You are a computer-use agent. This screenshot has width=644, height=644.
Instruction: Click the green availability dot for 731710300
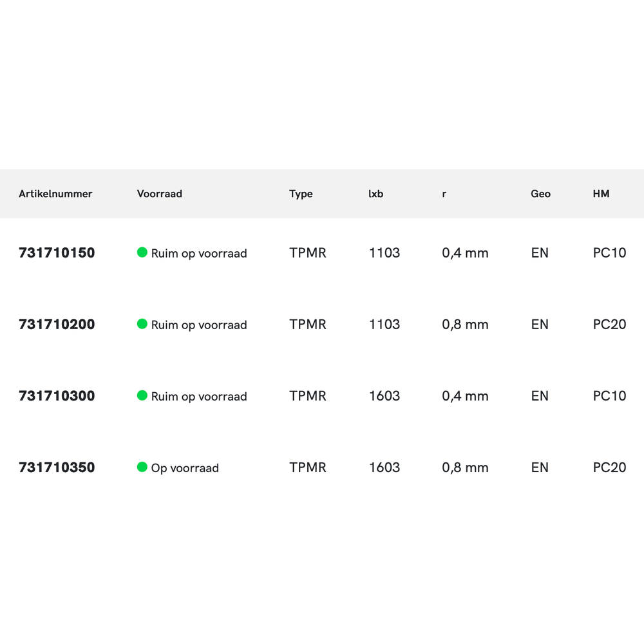[142, 395]
